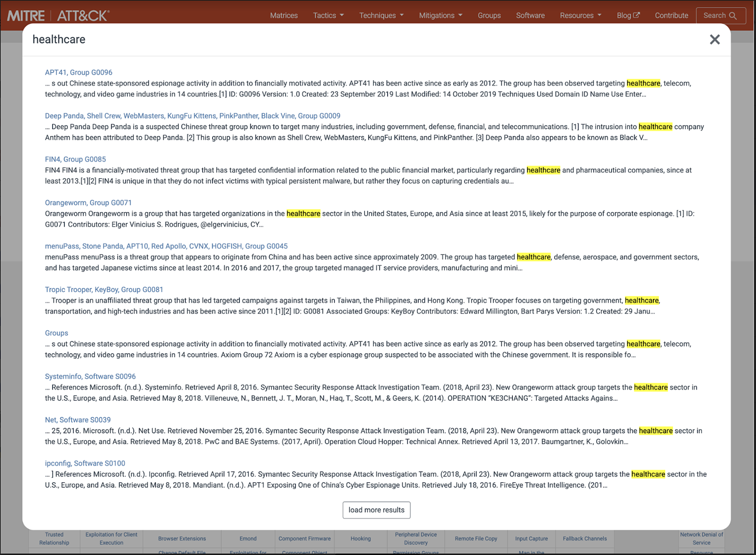The height and width of the screenshot is (555, 756).
Task: Open the menuPass Group G0045 result
Action: pyautogui.click(x=166, y=246)
